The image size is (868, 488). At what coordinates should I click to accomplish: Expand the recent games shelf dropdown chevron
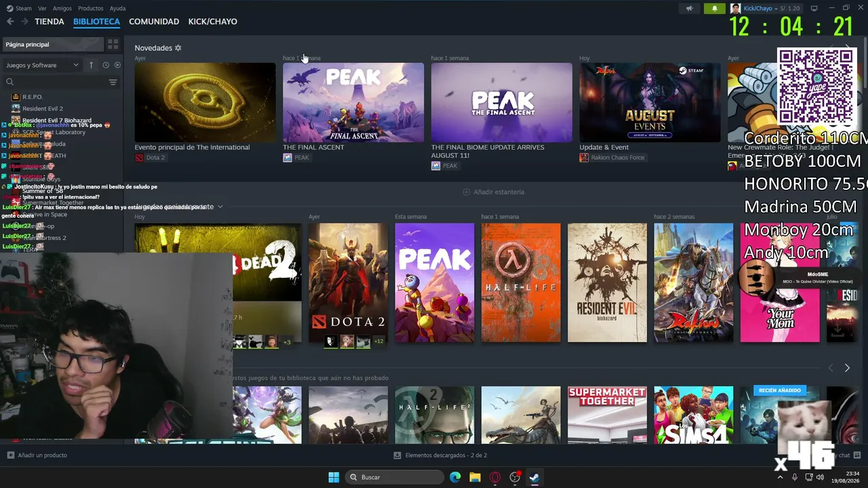click(x=220, y=207)
